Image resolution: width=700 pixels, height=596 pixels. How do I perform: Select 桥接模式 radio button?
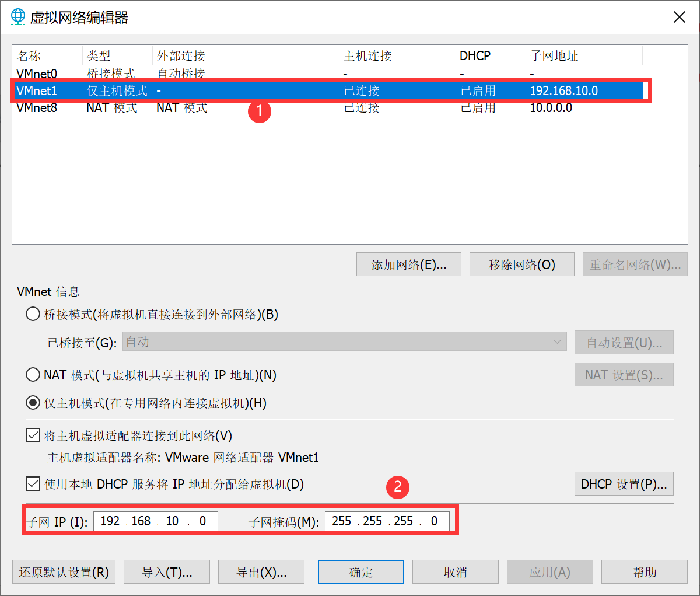33,315
